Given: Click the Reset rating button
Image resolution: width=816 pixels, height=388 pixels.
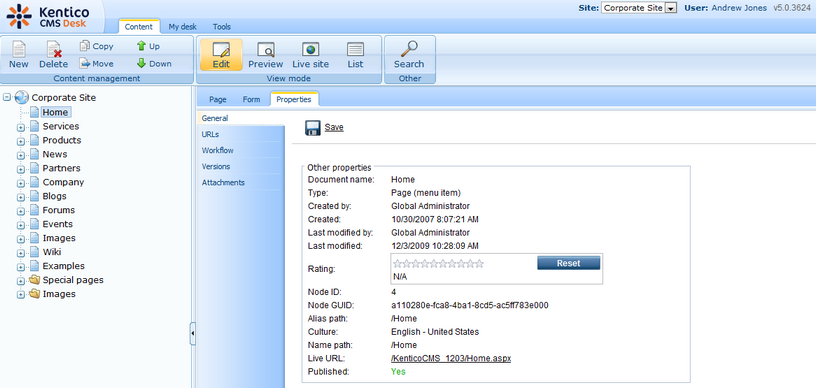Looking at the screenshot, I should point(568,263).
